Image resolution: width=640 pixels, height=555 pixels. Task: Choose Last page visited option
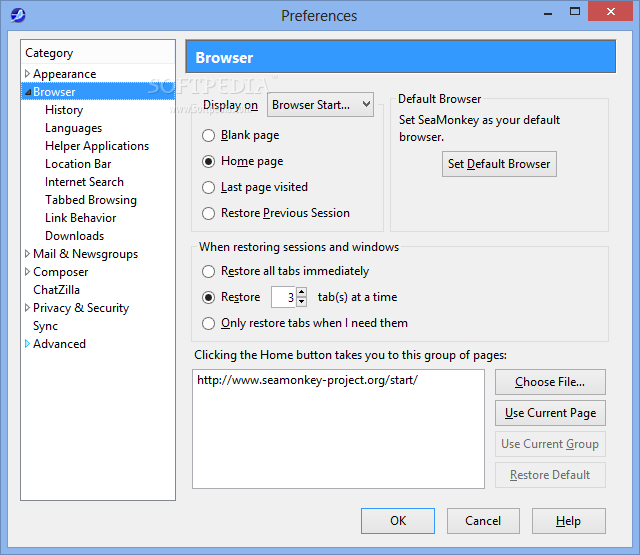[208, 187]
